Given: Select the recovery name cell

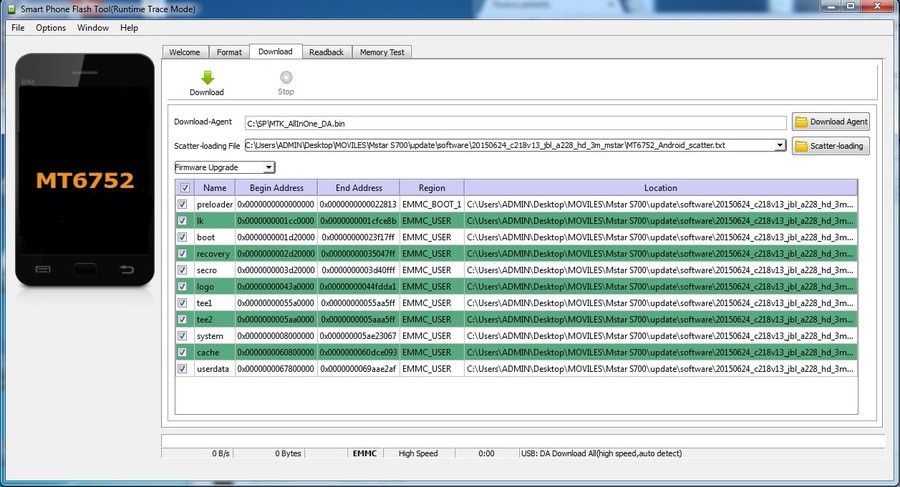Looking at the screenshot, I should [x=214, y=254].
